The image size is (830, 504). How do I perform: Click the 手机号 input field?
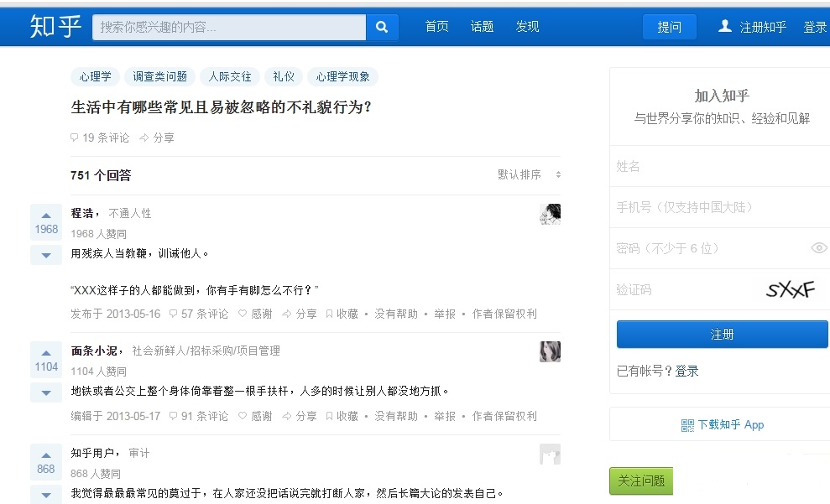(720, 207)
